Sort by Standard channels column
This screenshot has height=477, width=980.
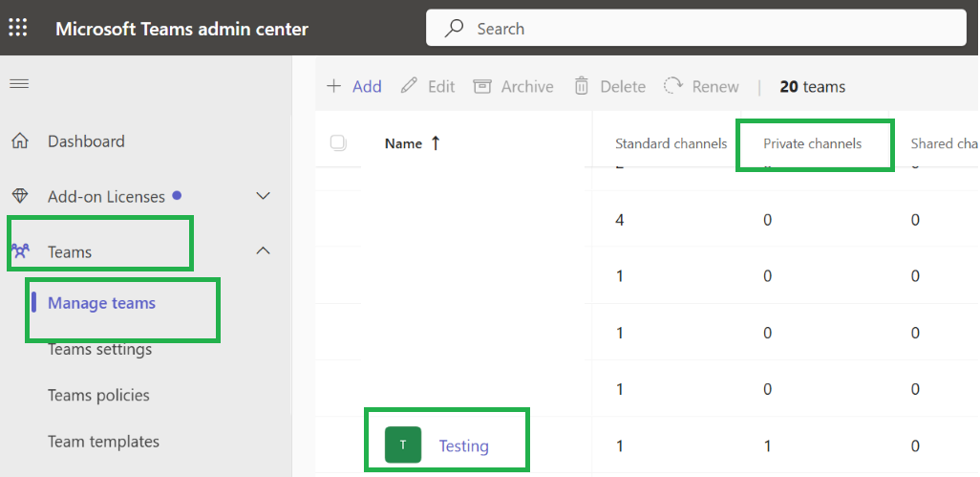pyautogui.click(x=671, y=143)
